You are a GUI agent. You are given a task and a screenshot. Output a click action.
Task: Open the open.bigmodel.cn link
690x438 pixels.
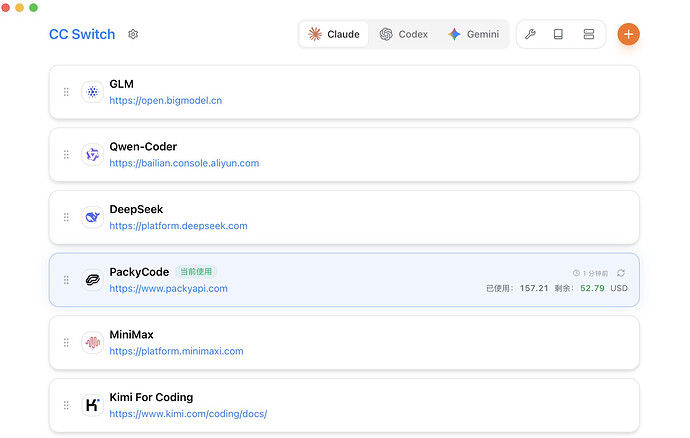165,100
